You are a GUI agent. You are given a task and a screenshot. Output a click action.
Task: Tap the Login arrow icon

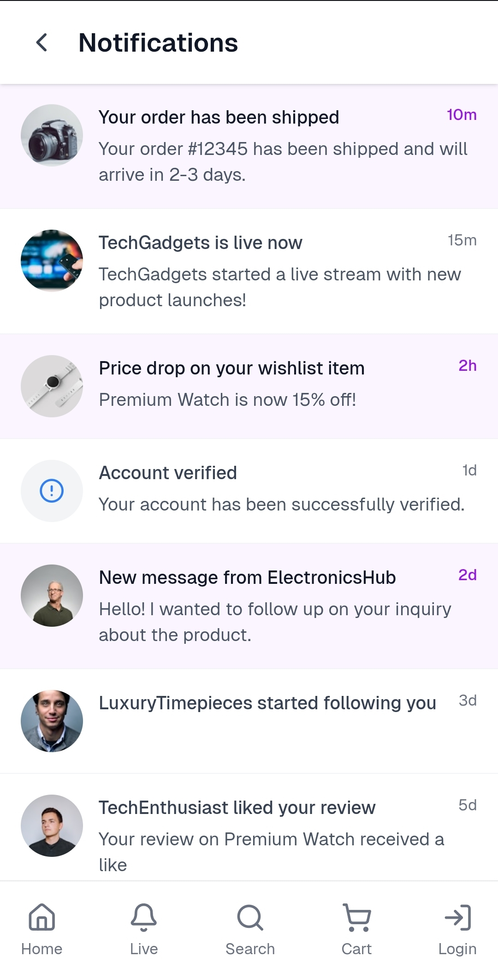coord(457,917)
